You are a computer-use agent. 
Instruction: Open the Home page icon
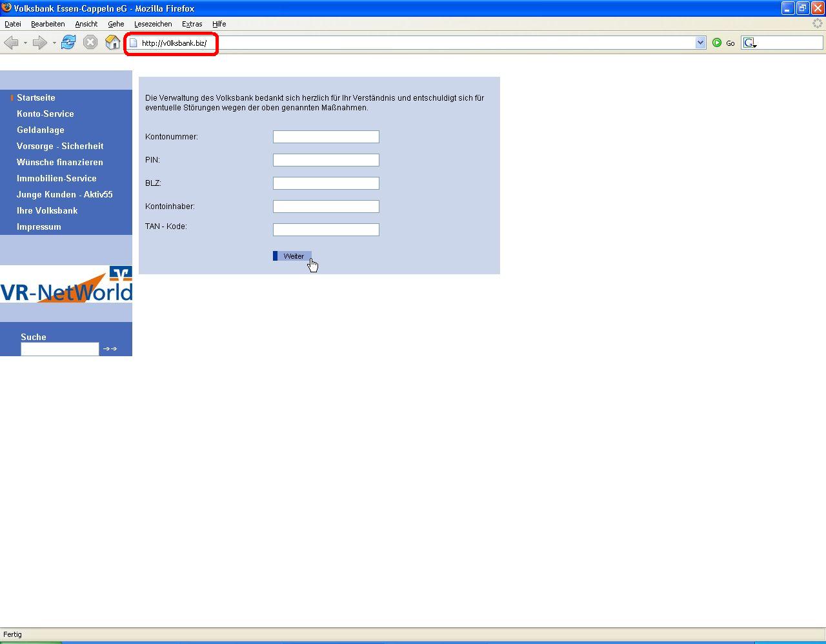pos(113,43)
